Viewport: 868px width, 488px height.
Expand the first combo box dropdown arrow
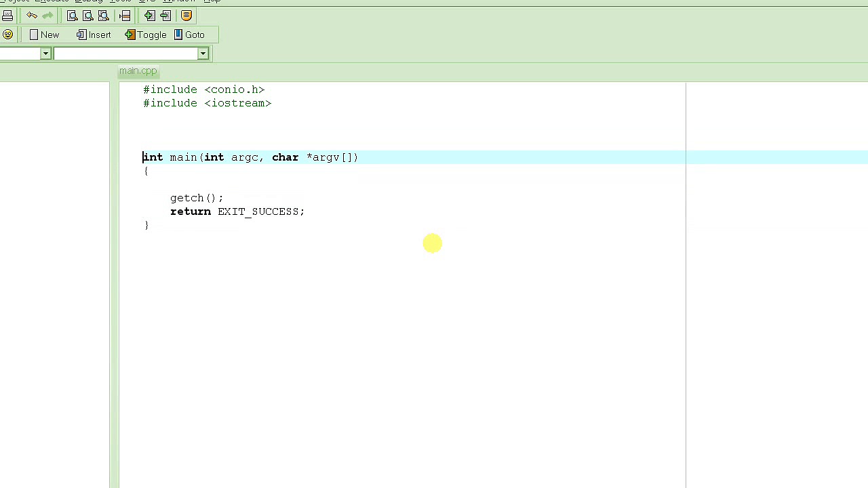(45, 54)
